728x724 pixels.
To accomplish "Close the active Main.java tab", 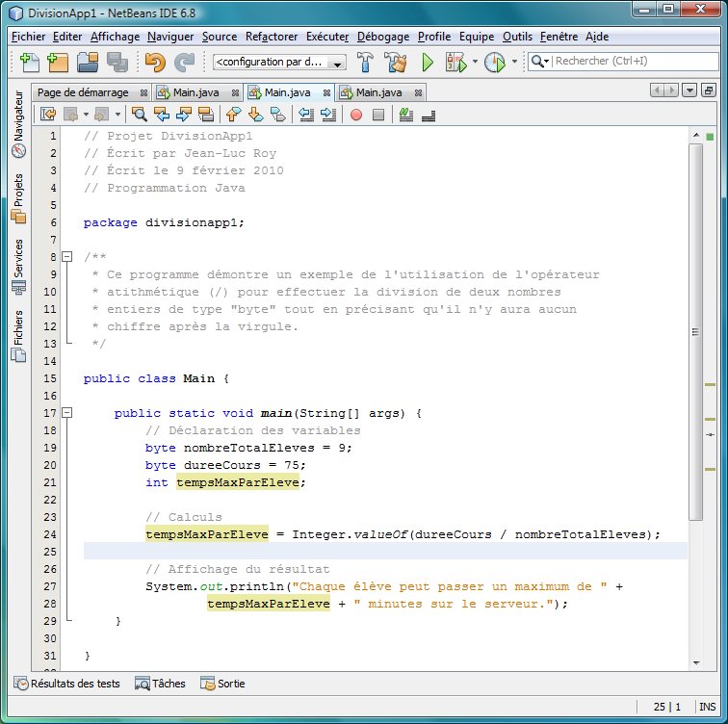I will 326,93.
